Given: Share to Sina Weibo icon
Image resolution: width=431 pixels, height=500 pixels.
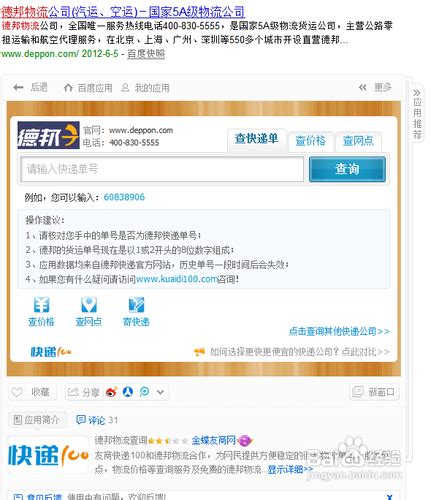Looking at the screenshot, I should click(x=111, y=392).
